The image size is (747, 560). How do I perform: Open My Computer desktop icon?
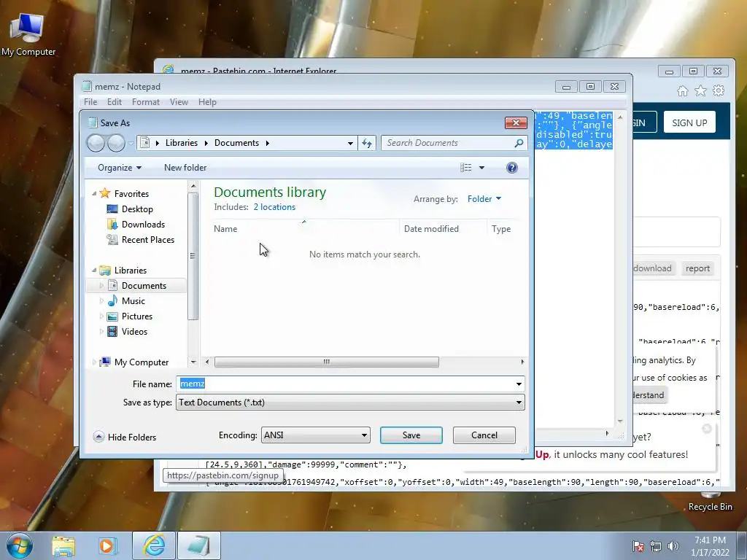28,34
